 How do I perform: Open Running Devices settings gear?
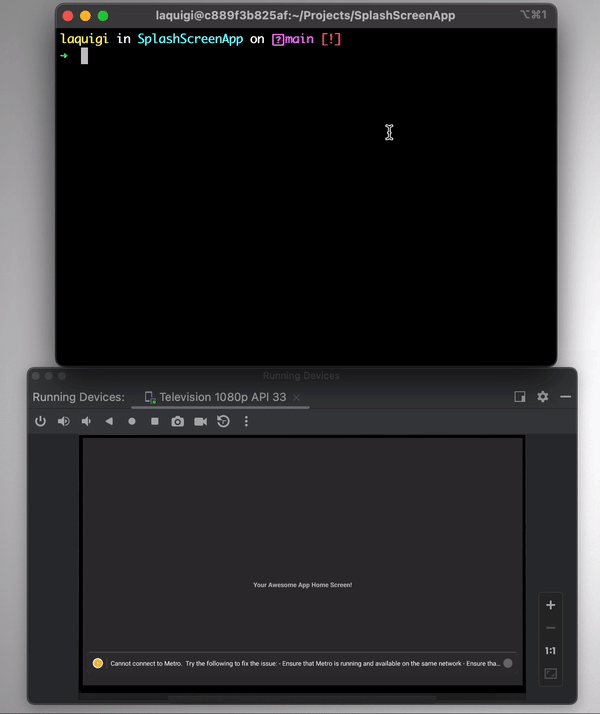[x=543, y=397]
